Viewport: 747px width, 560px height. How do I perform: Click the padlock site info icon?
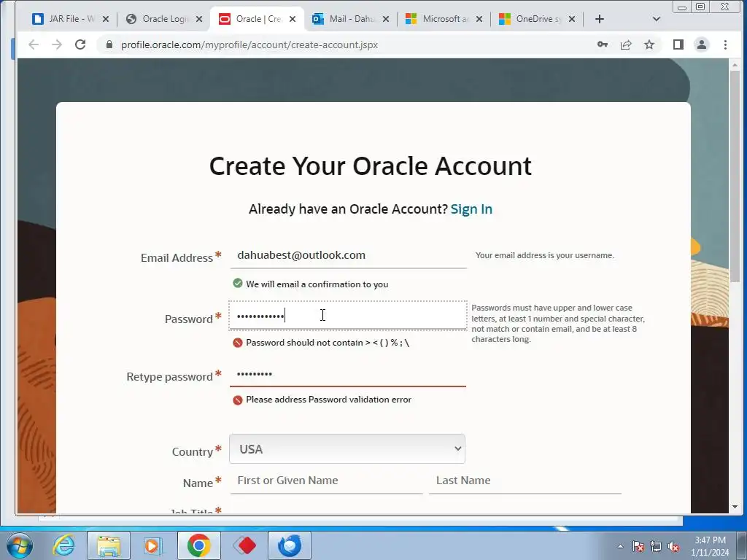click(109, 44)
